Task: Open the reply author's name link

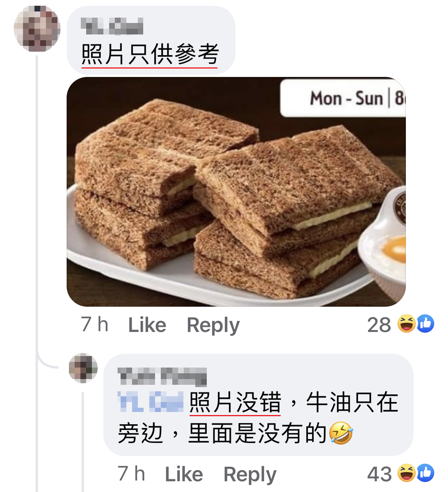Action: (162, 376)
